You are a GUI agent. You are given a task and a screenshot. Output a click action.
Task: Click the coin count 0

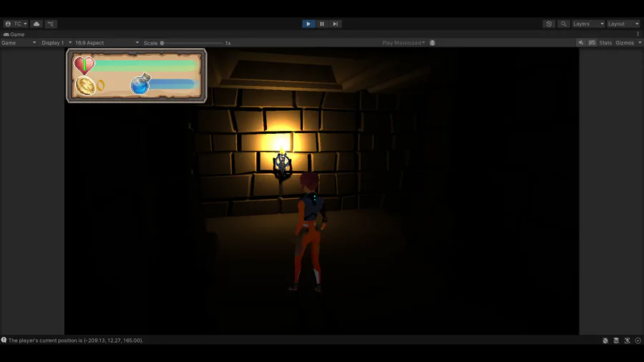click(x=101, y=85)
